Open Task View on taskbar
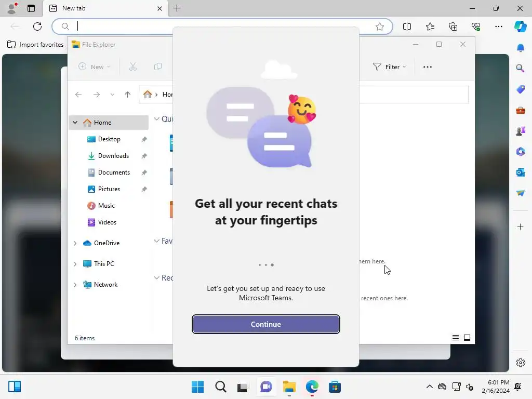The width and height of the screenshot is (532, 399). pos(243,387)
